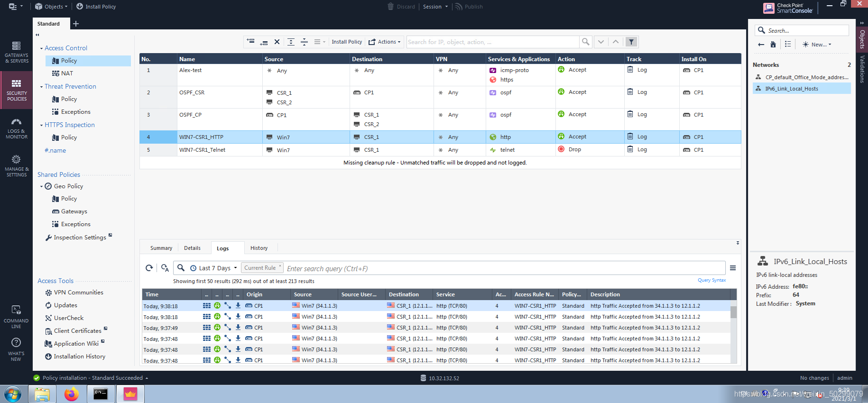Open Inspection Settings
Image resolution: width=868 pixels, height=403 pixels.
click(79, 238)
